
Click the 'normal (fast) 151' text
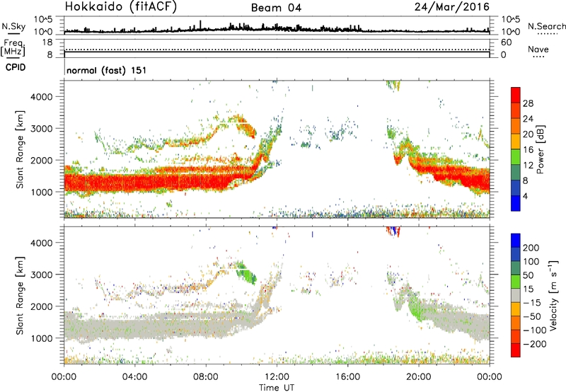pyautogui.click(x=107, y=70)
